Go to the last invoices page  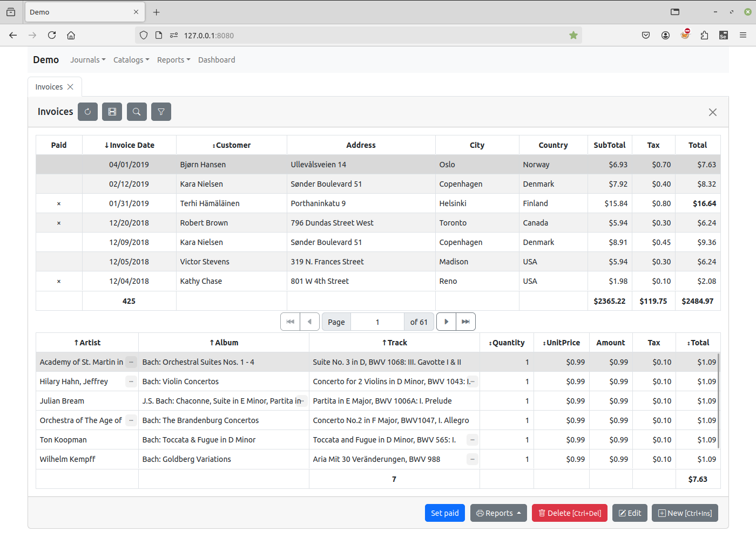click(465, 322)
